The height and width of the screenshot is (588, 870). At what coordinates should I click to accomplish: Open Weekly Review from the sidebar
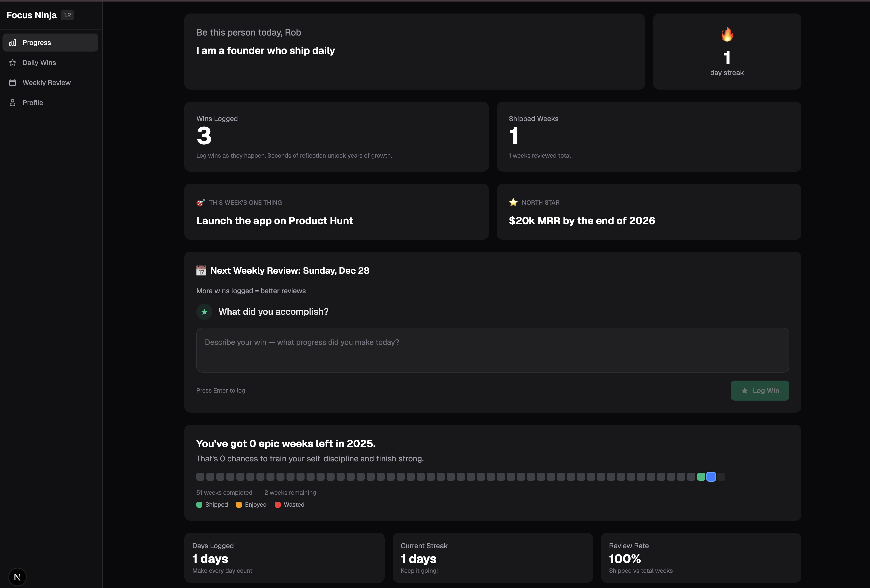coord(46,83)
